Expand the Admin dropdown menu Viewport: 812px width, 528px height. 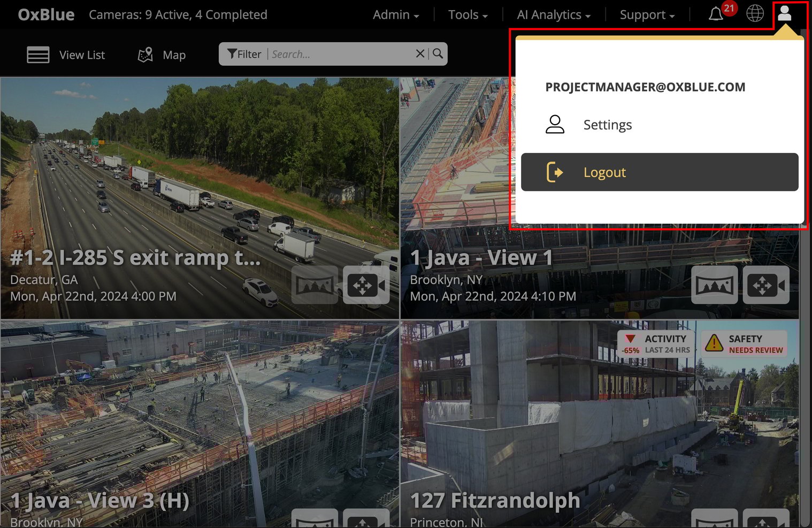click(x=396, y=15)
